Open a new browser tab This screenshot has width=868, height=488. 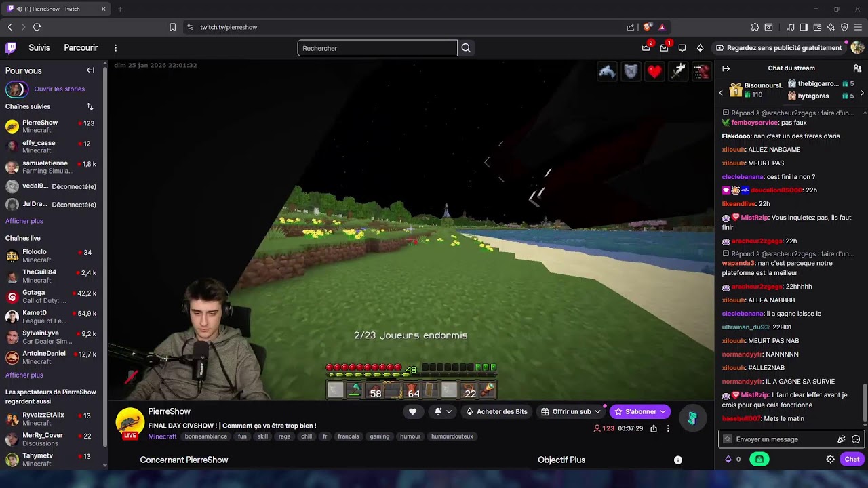click(120, 9)
